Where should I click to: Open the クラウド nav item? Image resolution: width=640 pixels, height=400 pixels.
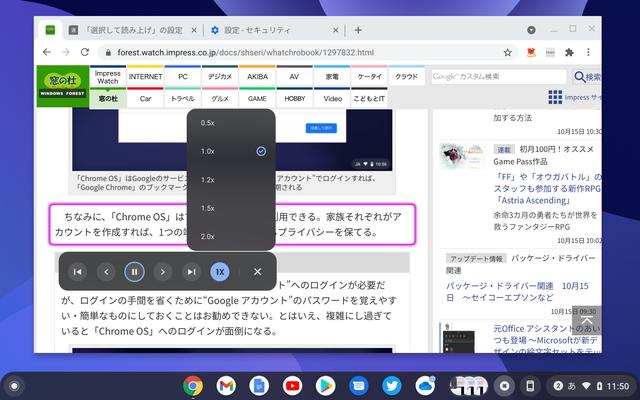click(x=407, y=77)
